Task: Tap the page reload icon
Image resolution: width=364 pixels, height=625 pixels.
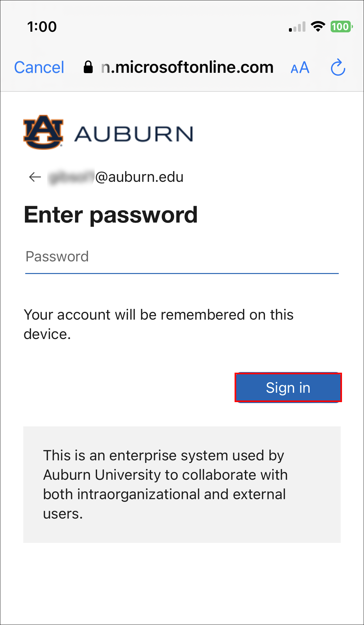Action: pos(338,67)
